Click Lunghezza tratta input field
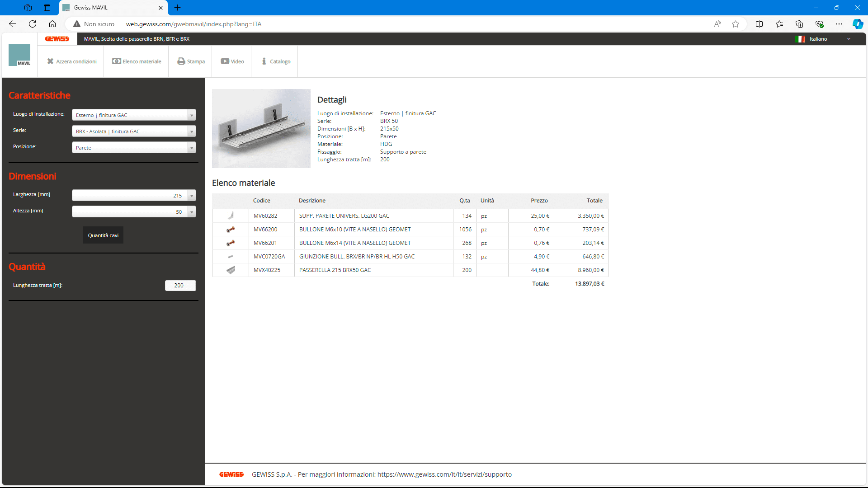 (180, 286)
